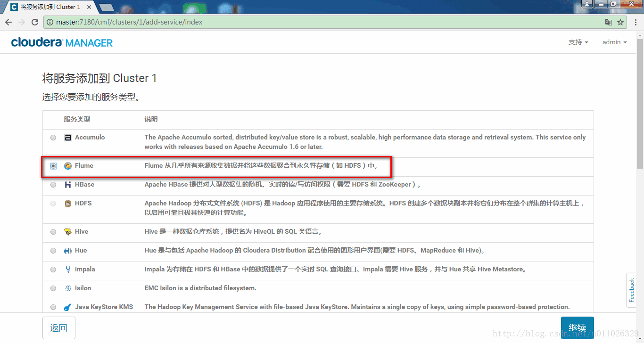The image size is (644, 343).
Task: Click the Isilon service icon
Action: [68, 288]
